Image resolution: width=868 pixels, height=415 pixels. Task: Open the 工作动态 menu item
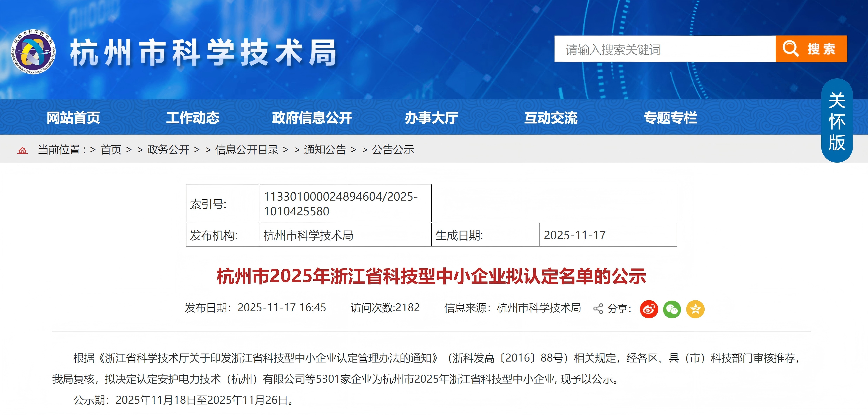pyautogui.click(x=192, y=118)
